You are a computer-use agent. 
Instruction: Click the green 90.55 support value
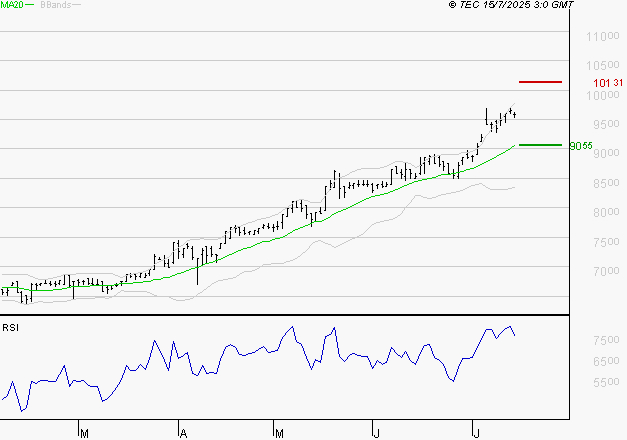pyautogui.click(x=581, y=146)
